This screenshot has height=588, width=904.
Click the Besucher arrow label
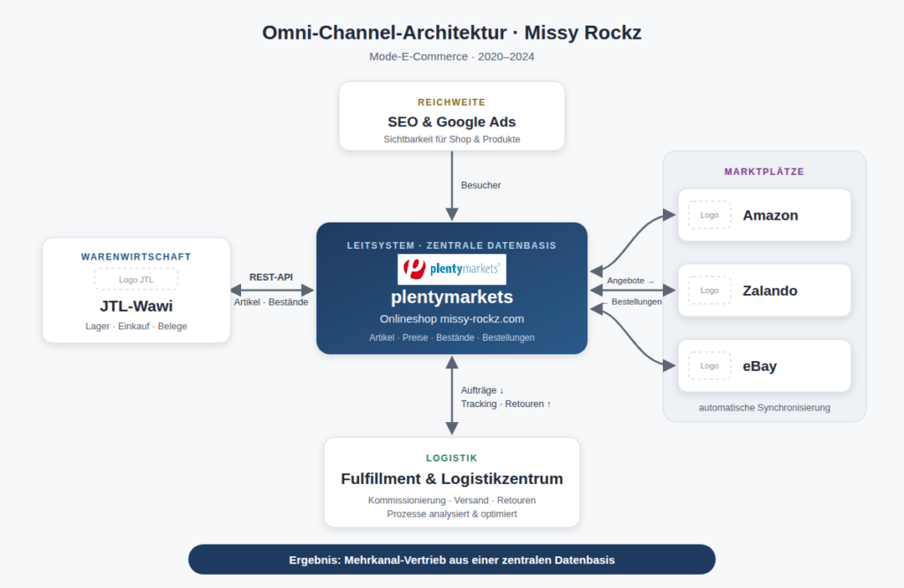pyautogui.click(x=481, y=185)
